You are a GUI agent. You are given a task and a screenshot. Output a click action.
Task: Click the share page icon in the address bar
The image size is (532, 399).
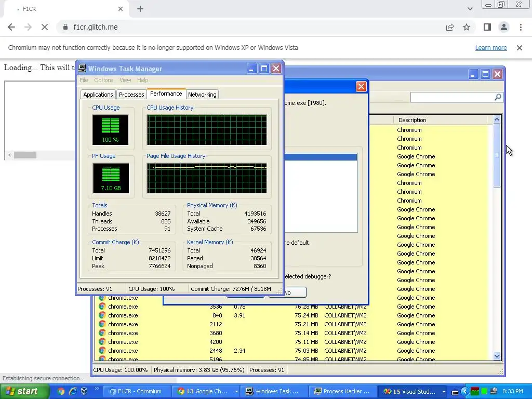[450, 27]
